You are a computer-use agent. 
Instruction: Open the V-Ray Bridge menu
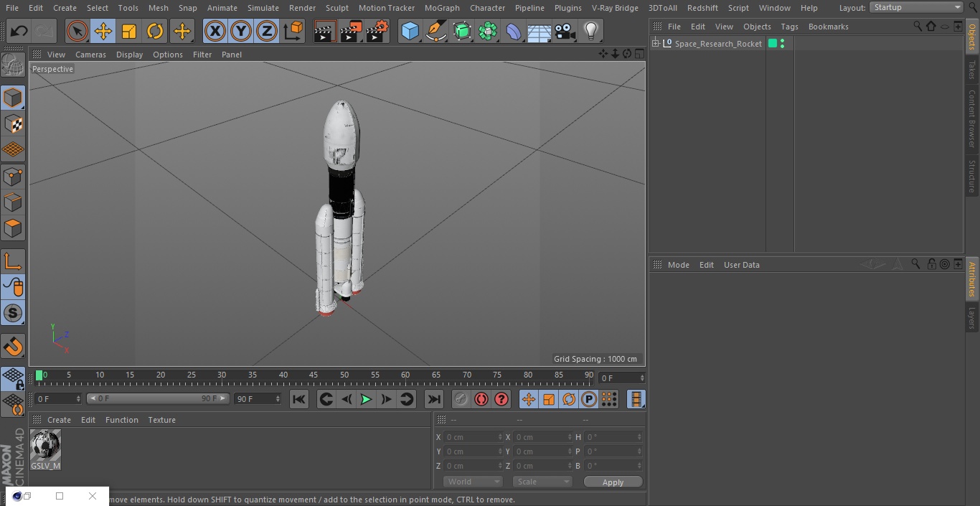click(615, 8)
